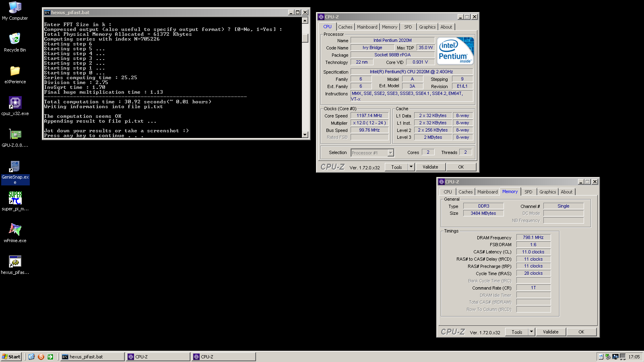Click the leftmost system tray icon
This screenshot has width=644, height=362.
click(601, 357)
